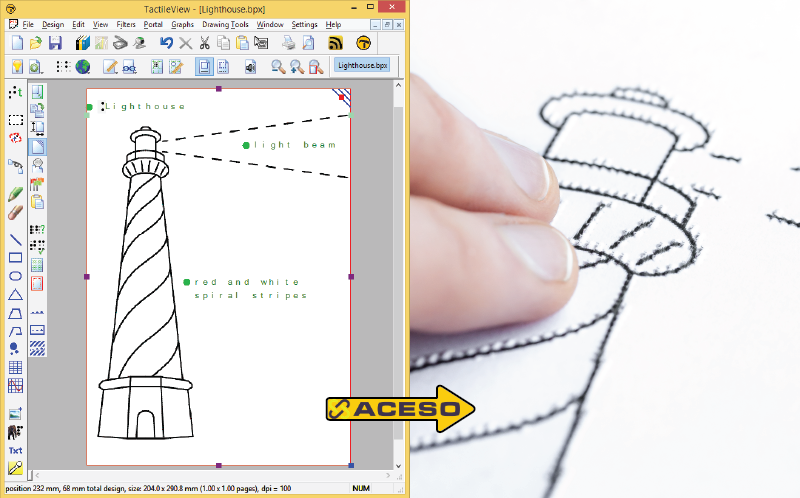The image size is (800, 498).
Task: Choose the green pencil freehand tool
Action: pos(15,193)
